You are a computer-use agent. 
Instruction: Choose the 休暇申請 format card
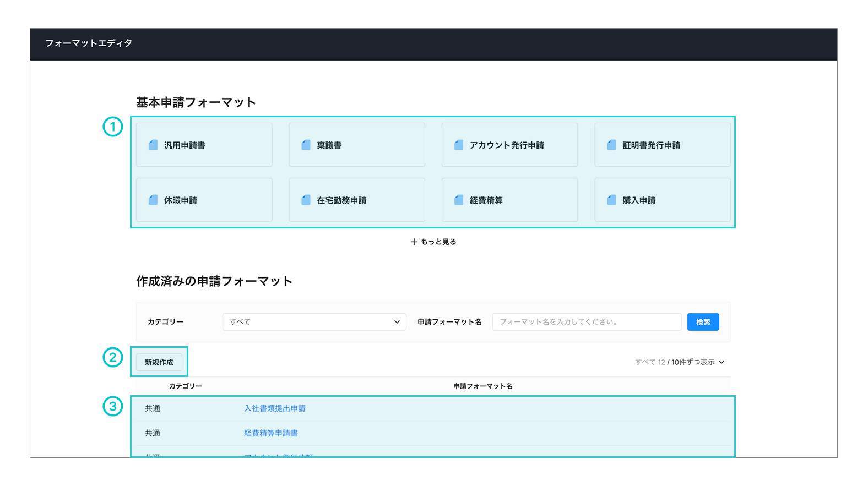pyautogui.click(x=204, y=200)
